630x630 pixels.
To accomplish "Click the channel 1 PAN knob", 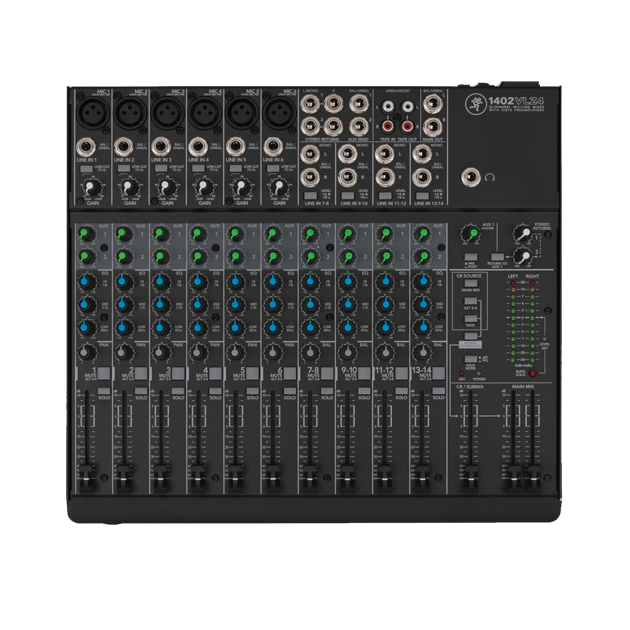I will coord(86,352).
